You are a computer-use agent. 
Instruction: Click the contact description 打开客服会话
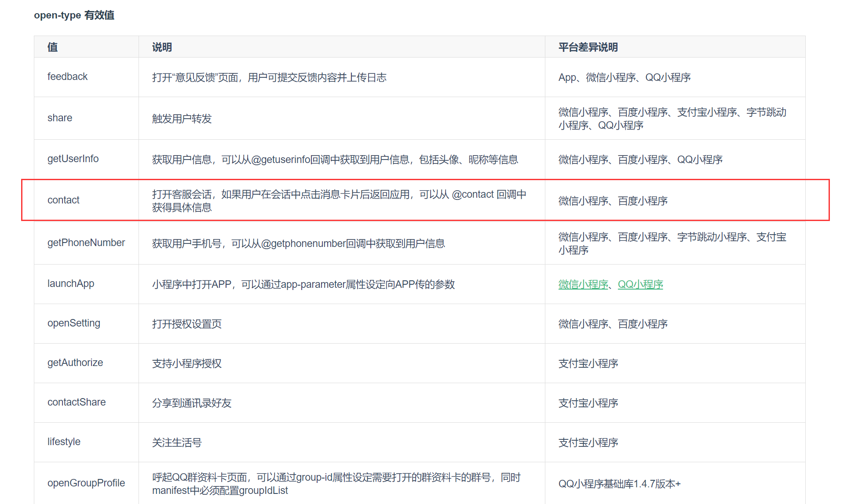pos(339,201)
